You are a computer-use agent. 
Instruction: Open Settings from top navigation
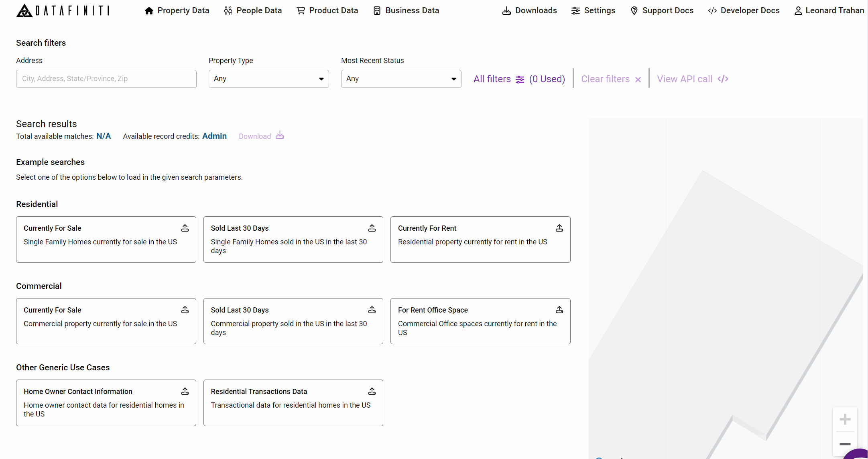coord(593,10)
